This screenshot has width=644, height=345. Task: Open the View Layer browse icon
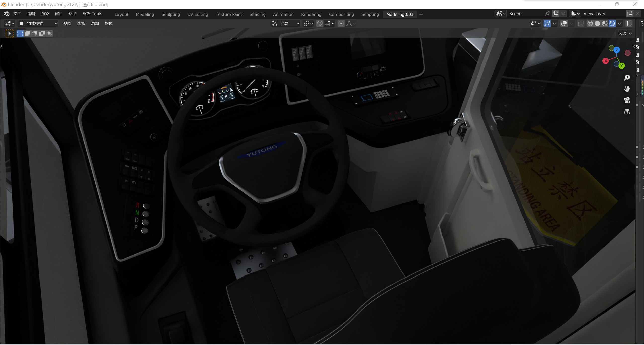[575, 14]
